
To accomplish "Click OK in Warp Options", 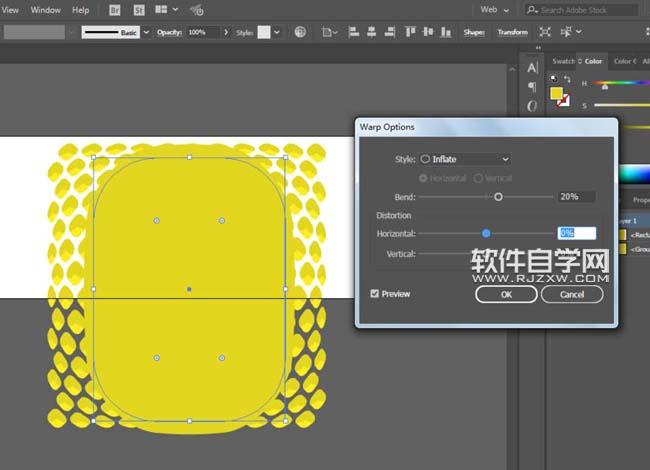I will click(x=506, y=295).
